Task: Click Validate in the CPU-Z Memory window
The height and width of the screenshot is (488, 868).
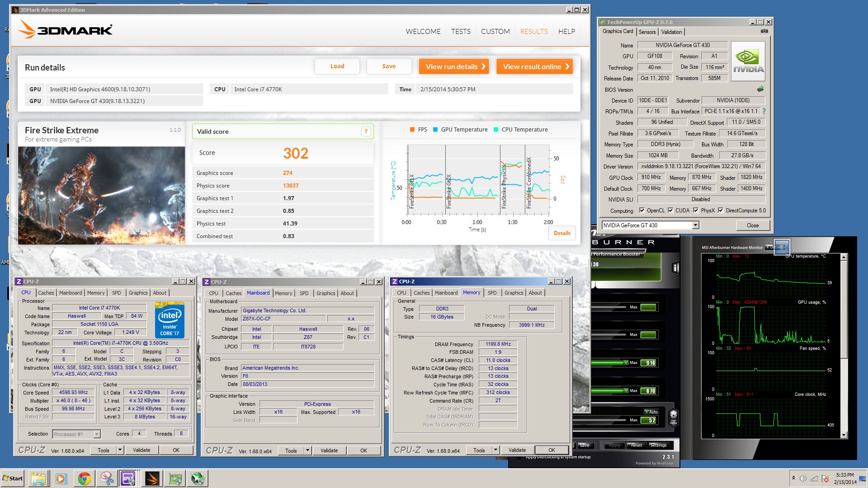Action: click(x=517, y=450)
